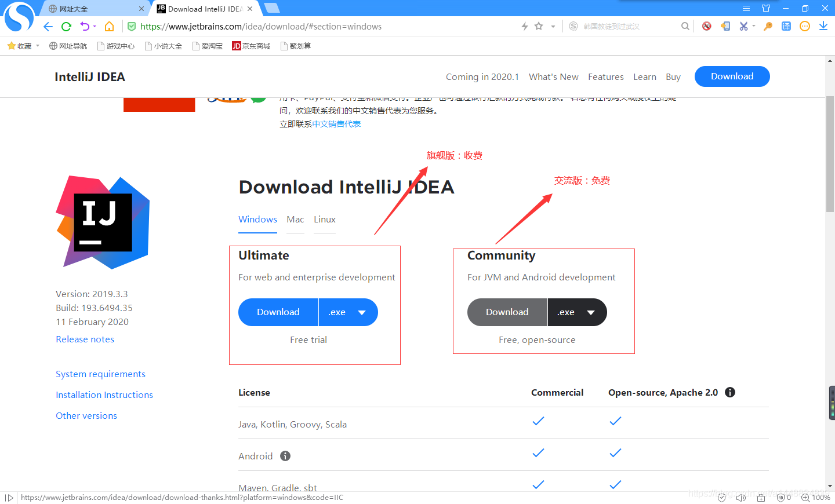Viewport: 835px width, 504px height.
Task: Reload the page with the green refresh icon
Action: [x=66, y=27]
